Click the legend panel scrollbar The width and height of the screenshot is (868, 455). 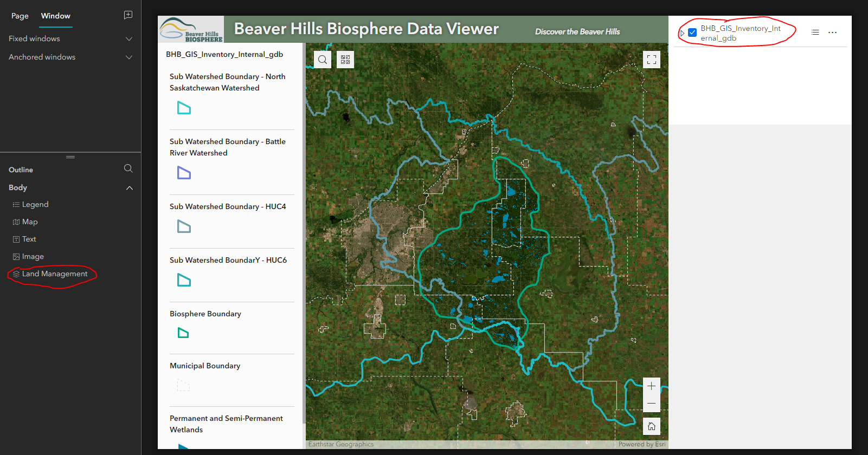pos(304,233)
